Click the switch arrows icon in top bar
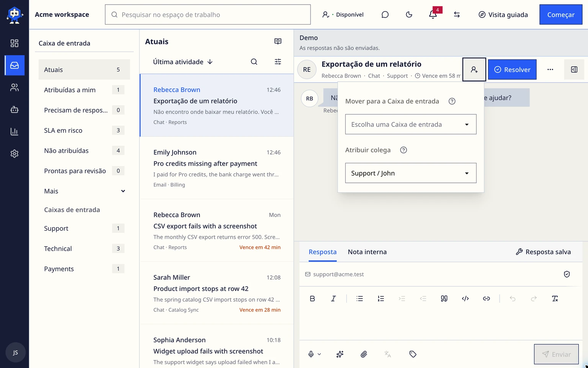 click(457, 15)
